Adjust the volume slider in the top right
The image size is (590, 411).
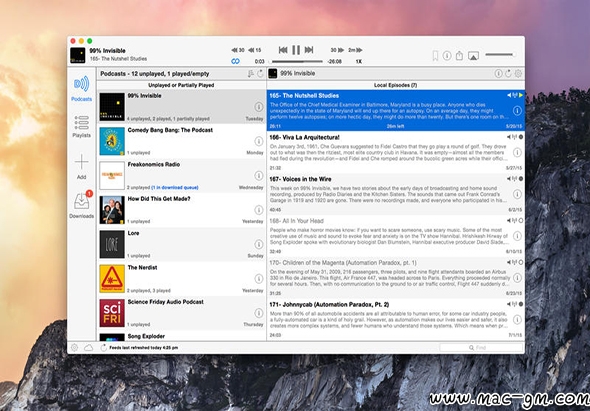[500, 55]
